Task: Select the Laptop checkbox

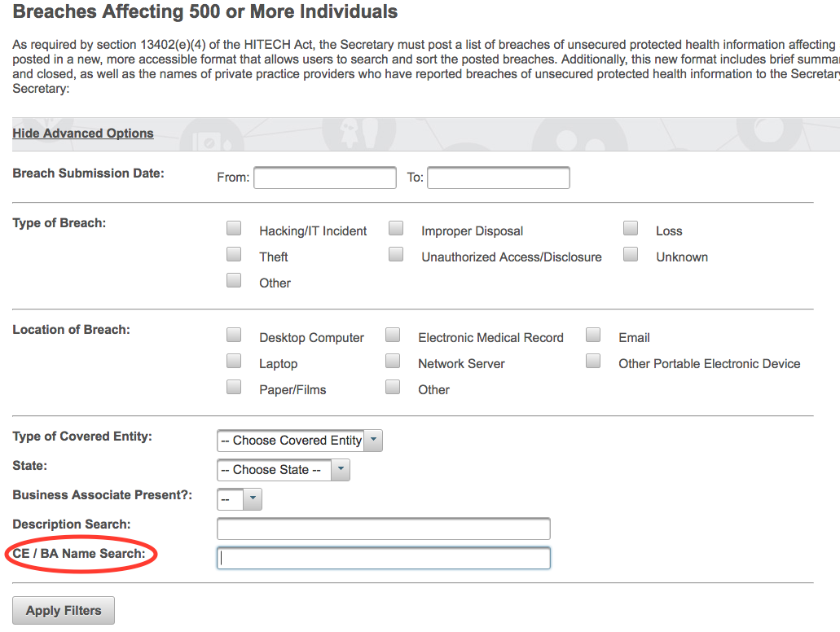Action: pyautogui.click(x=234, y=362)
